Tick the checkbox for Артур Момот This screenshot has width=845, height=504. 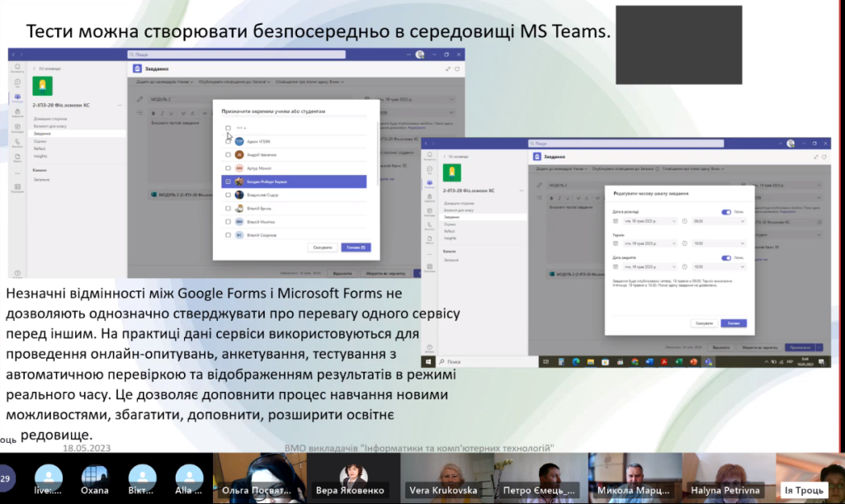(228, 168)
